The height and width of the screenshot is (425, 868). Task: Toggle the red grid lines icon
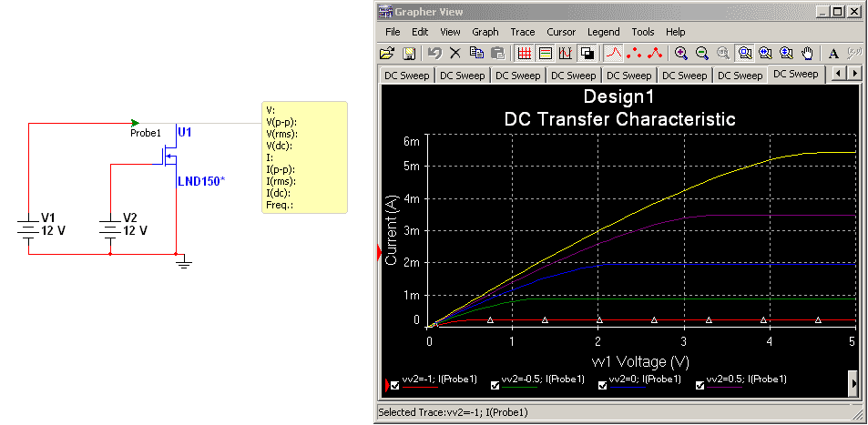tap(525, 53)
